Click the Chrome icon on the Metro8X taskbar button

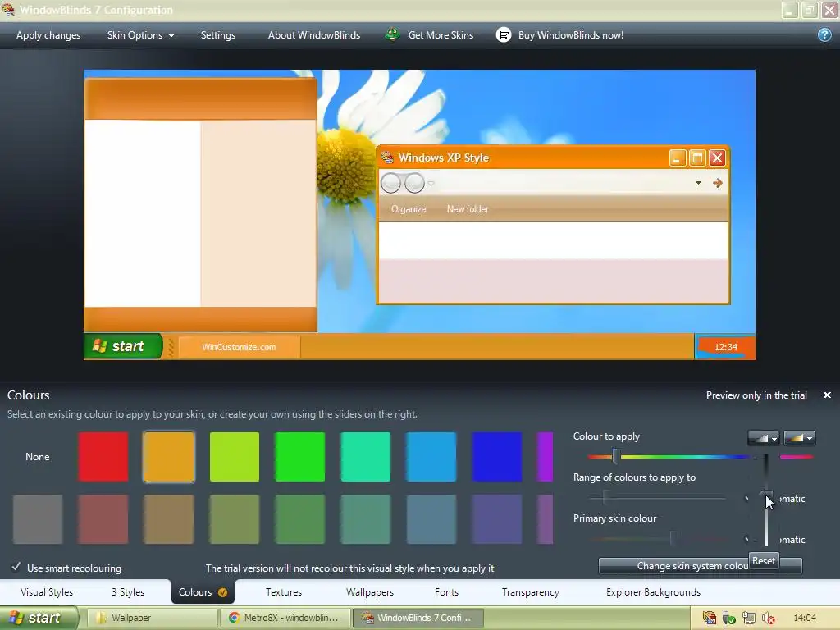(x=234, y=618)
